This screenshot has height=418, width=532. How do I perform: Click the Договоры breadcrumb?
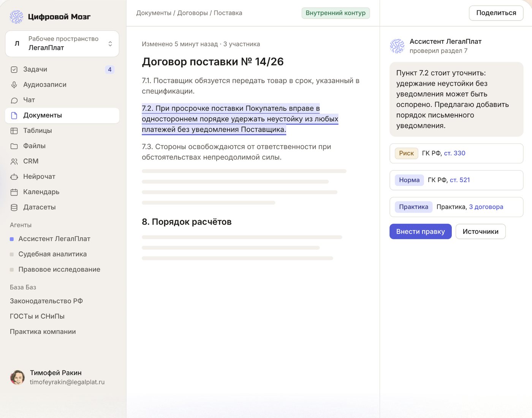[x=193, y=13]
